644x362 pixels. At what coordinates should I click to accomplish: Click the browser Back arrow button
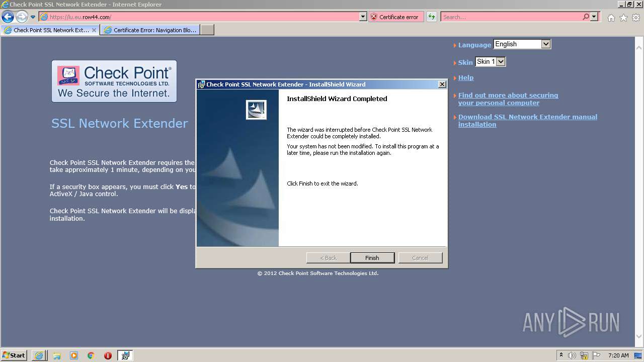pos(8,17)
